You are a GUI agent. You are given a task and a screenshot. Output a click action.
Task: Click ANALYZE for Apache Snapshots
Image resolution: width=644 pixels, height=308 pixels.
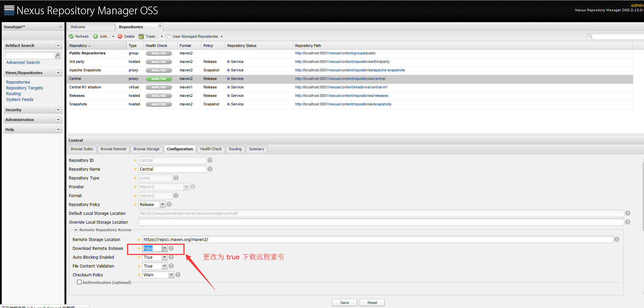(x=159, y=70)
